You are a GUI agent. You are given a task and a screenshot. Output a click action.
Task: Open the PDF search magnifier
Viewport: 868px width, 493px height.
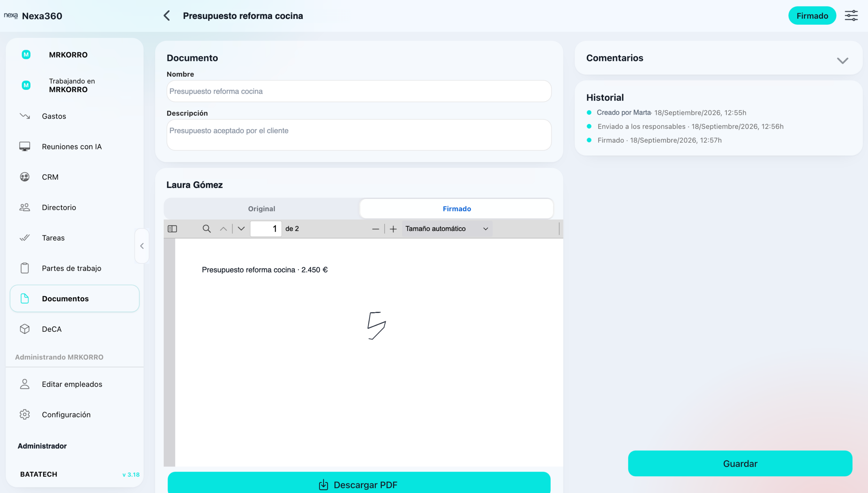(206, 229)
